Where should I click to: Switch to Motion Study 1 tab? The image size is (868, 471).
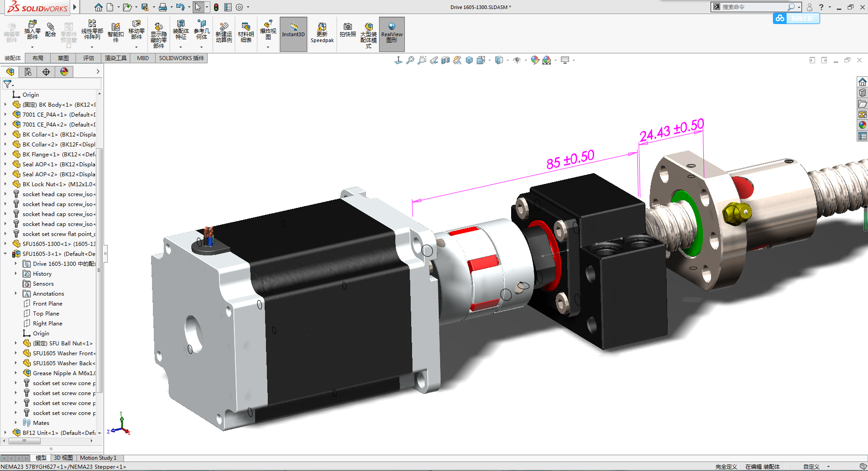pos(98,458)
